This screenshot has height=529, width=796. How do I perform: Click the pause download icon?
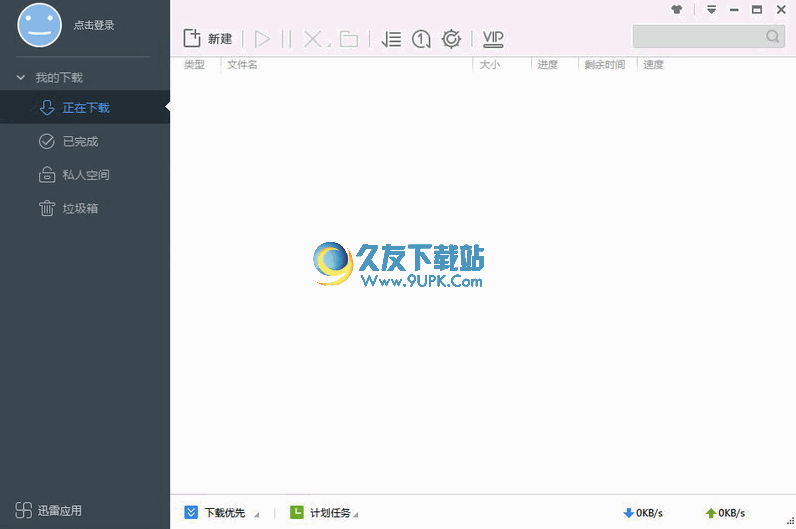[286, 39]
